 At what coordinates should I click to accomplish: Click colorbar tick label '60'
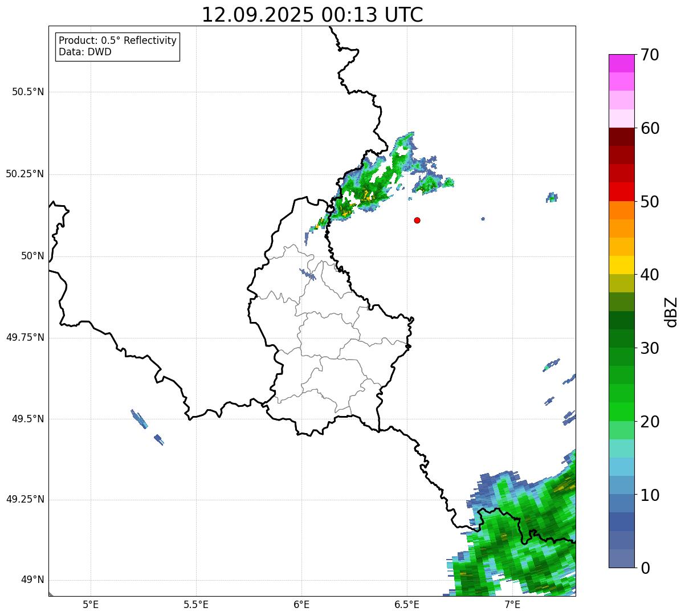point(650,128)
